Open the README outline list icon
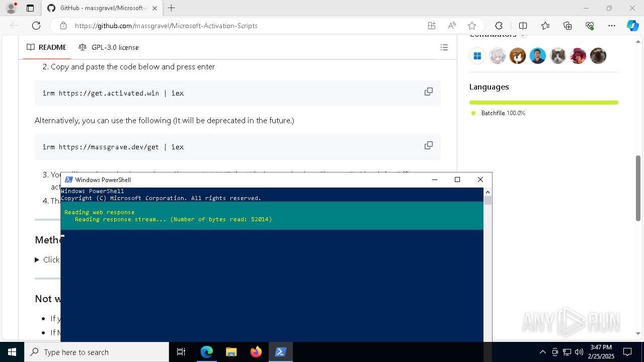The height and width of the screenshot is (362, 644). click(444, 47)
